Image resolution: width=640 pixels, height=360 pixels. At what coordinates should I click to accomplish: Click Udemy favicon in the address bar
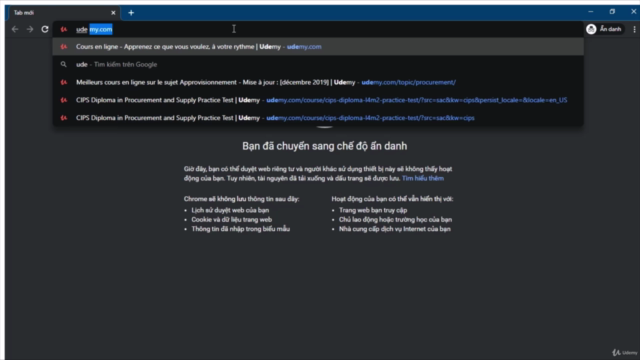point(64,29)
